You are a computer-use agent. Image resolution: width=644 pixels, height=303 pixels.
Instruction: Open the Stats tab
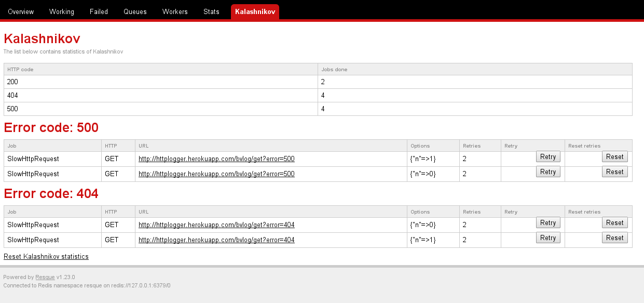pyautogui.click(x=211, y=11)
